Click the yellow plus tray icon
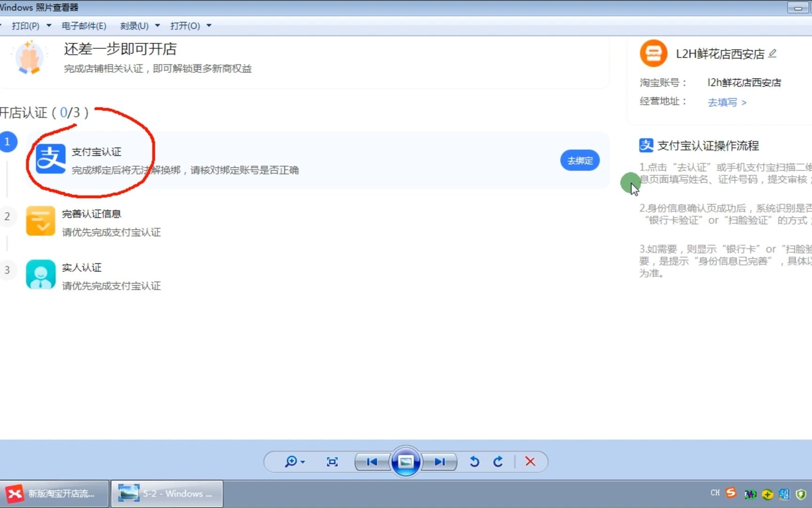812x508 pixels. (x=767, y=494)
